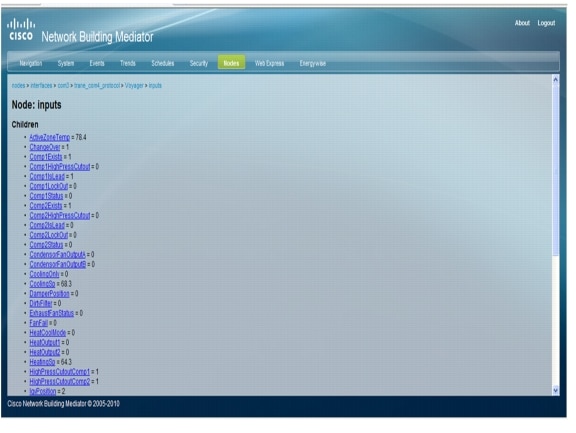View the DamperPosition node
576x433 pixels.
tap(49, 293)
